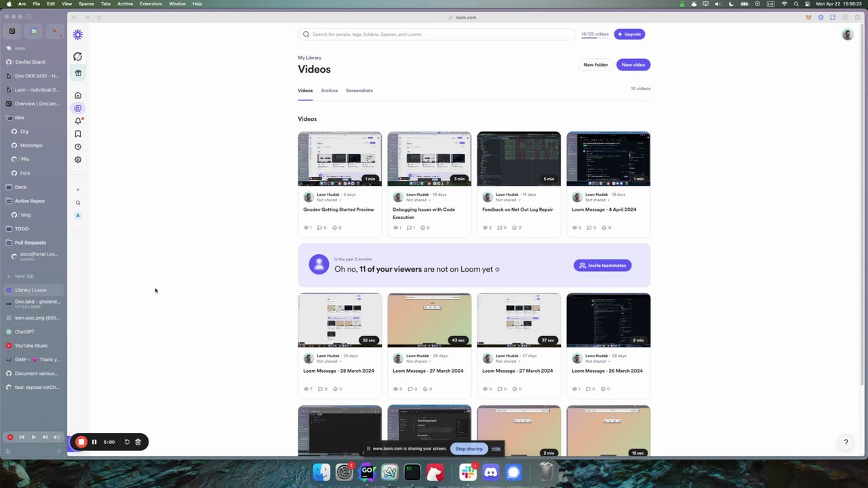Open Notifications bell in Loom sidebar
The height and width of the screenshot is (488, 868).
[78, 121]
